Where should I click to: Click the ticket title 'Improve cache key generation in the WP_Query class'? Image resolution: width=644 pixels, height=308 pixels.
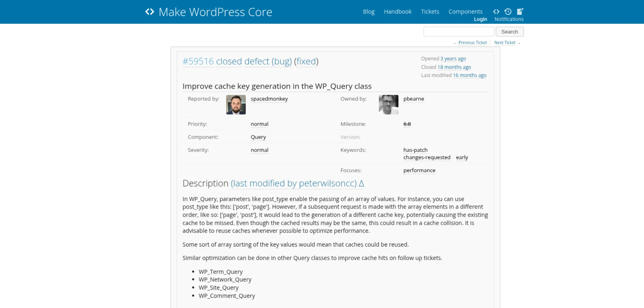tap(277, 86)
